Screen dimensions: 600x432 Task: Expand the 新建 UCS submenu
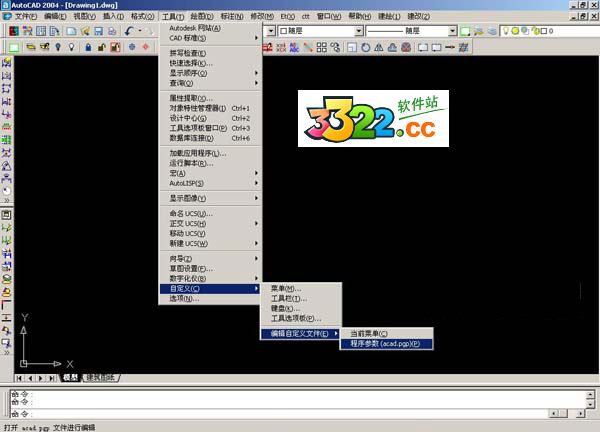point(211,243)
